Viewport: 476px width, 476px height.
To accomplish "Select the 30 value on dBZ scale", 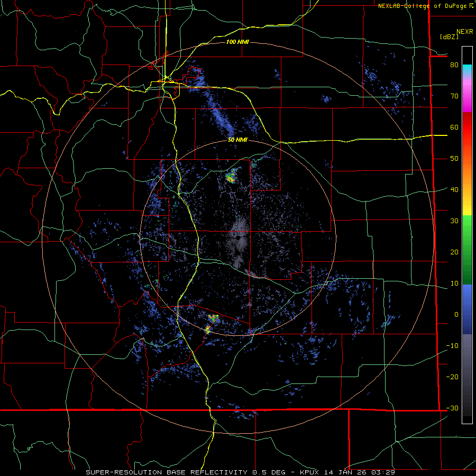I will tap(454, 221).
